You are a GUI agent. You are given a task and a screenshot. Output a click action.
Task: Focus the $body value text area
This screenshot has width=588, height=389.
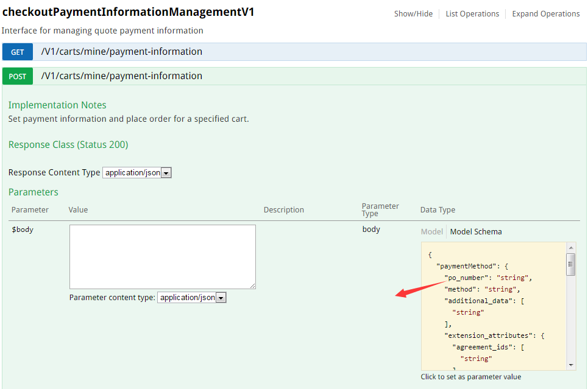click(162, 256)
